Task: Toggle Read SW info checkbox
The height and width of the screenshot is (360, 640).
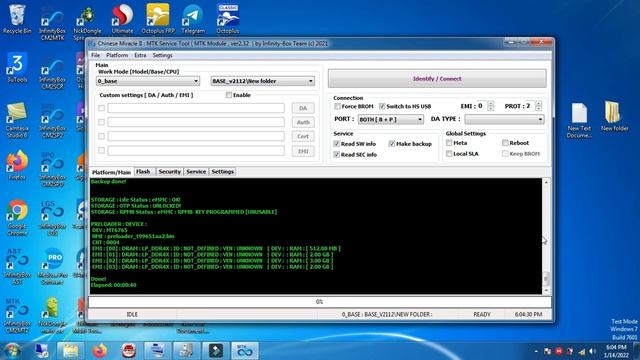Action: (x=337, y=144)
